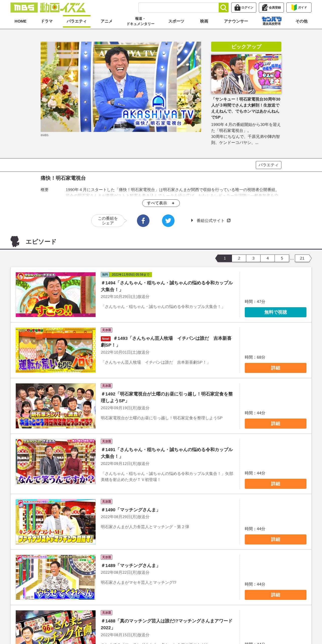The image size is (322, 644).
Task: Go to the HOME menu item
Action: 21,21
